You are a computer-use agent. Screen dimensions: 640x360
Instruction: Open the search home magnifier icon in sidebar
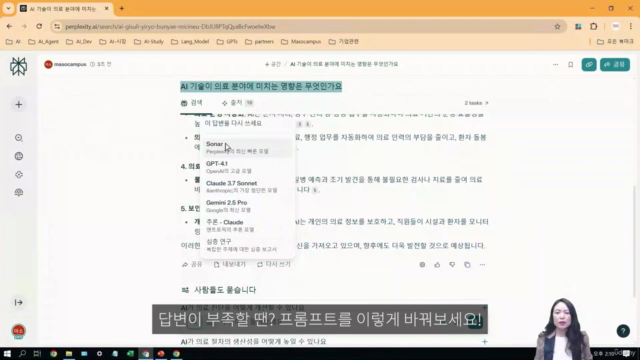[18, 138]
